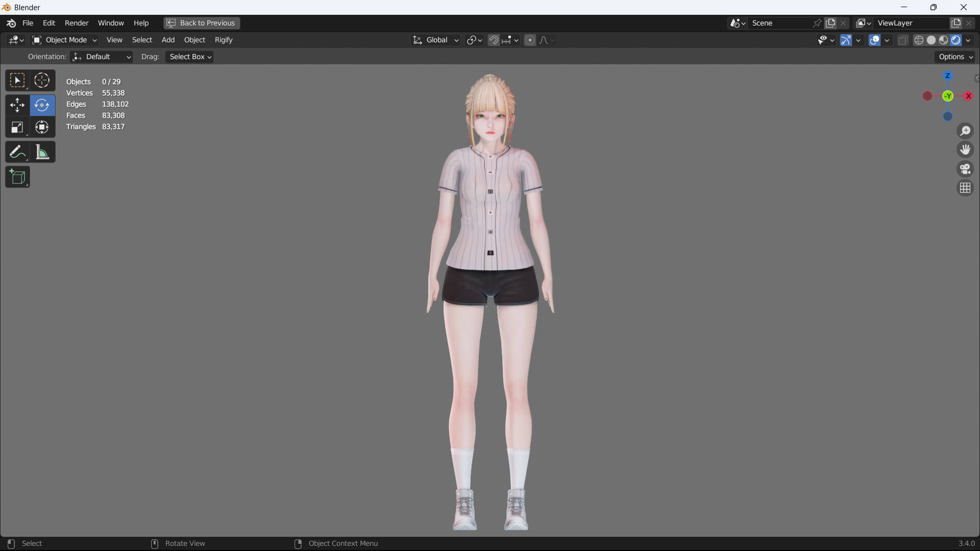Click the X axis on navigation gizmo

click(968, 96)
